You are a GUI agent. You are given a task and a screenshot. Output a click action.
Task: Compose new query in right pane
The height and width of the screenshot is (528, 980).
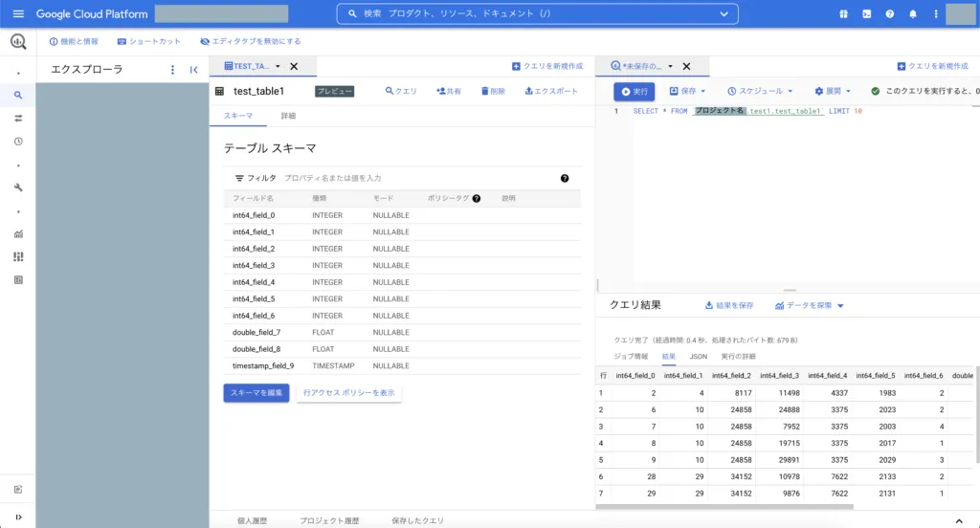pos(932,66)
